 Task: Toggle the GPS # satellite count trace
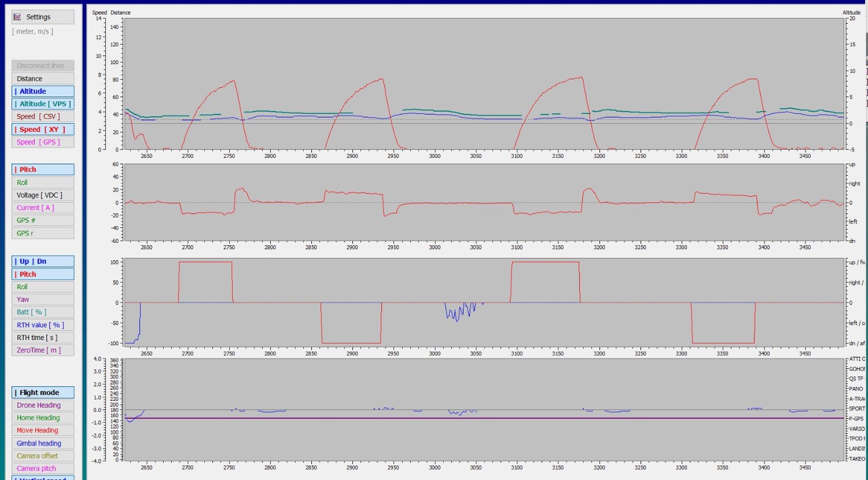[x=43, y=221]
